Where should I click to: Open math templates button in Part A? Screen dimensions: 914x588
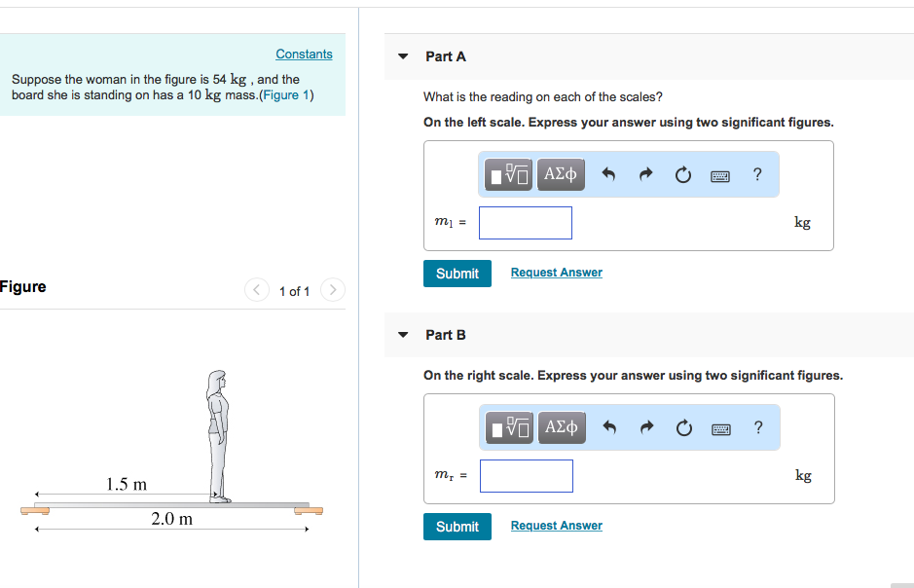[508, 174]
